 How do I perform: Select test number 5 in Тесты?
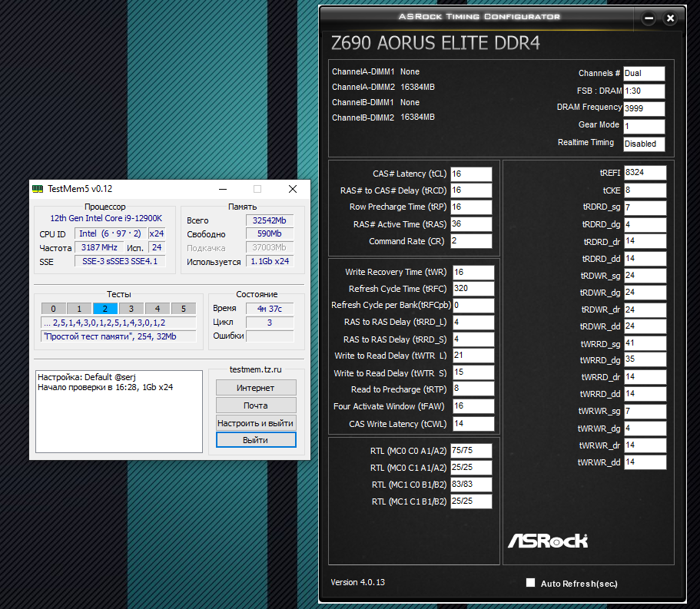pos(184,309)
